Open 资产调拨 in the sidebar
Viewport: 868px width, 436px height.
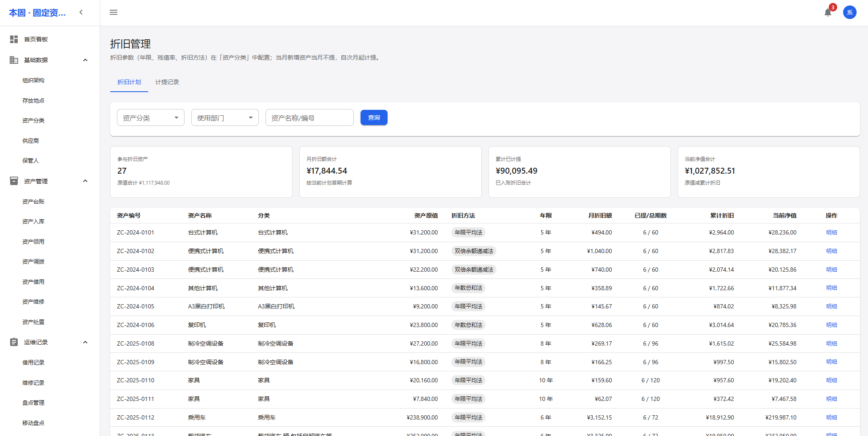[x=33, y=262]
